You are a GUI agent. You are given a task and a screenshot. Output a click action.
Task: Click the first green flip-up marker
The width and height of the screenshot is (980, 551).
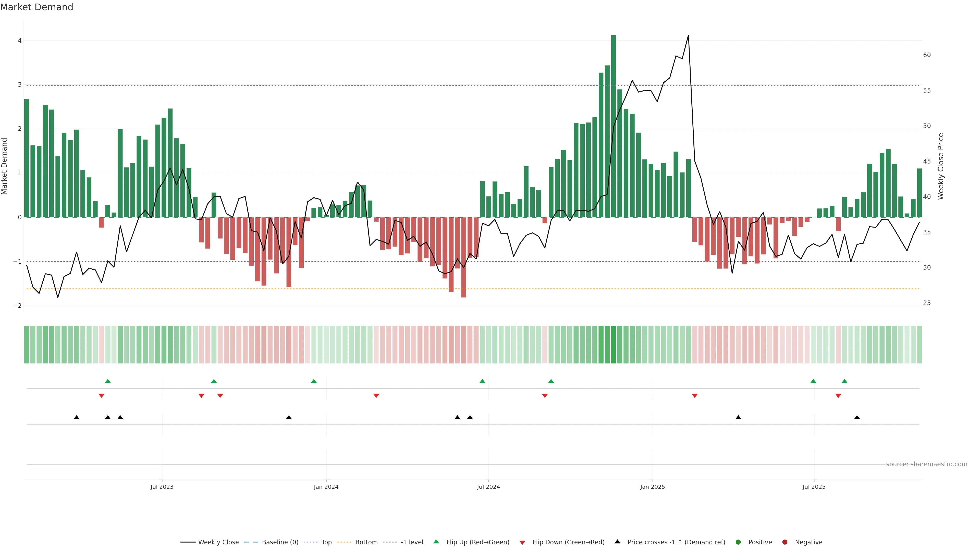pos(108,381)
